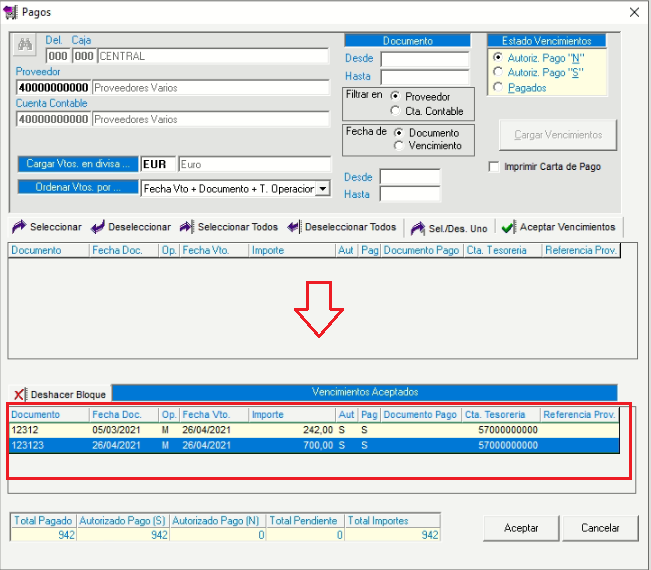Click Total Pagado value 942
This screenshot has width=651, height=570.
(x=43, y=535)
